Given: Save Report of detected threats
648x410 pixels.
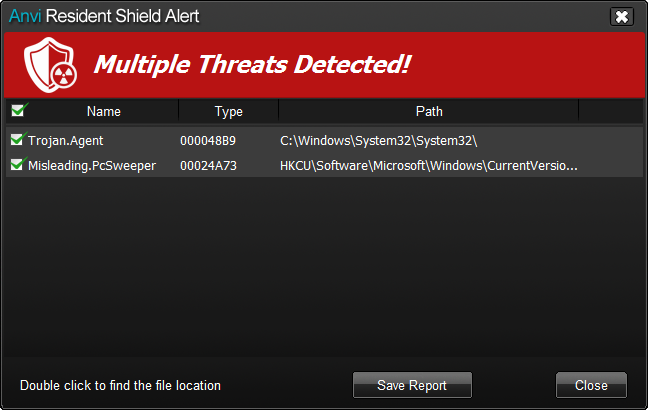Looking at the screenshot, I should click(412, 385).
